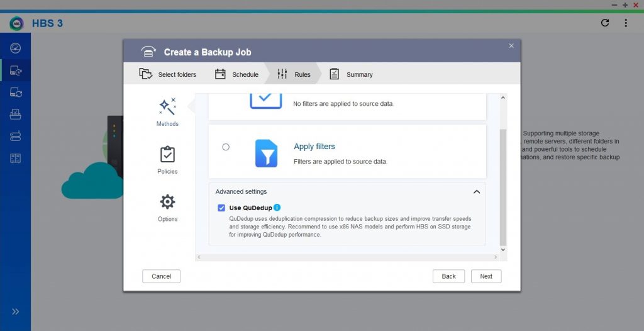The height and width of the screenshot is (331, 644).
Task: Uncheck the Use QuDedup checkbox
Action: (x=221, y=208)
